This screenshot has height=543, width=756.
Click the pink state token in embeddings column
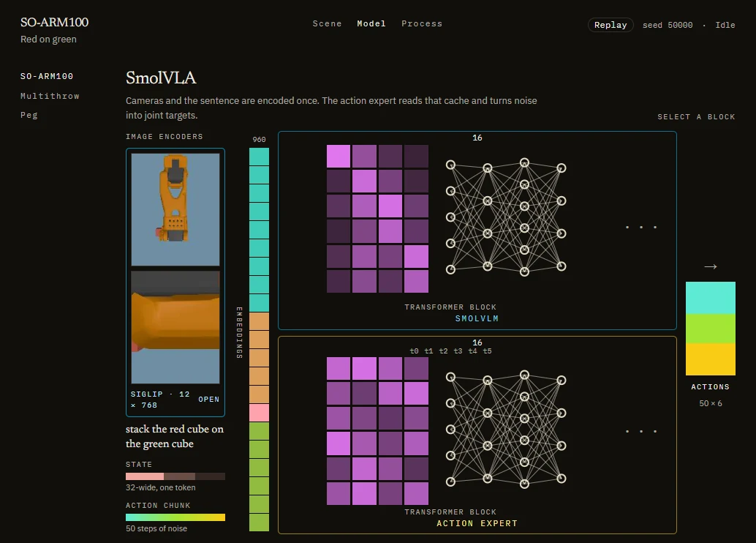(259, 413)
